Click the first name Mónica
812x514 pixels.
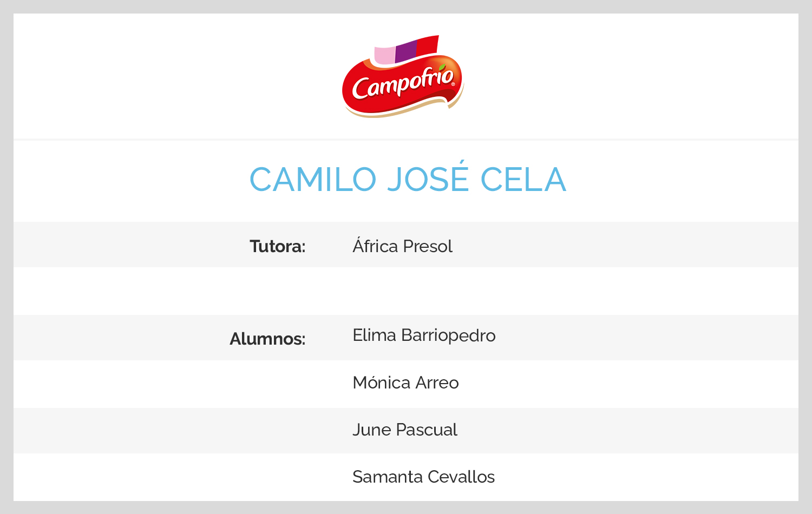(382, 382)
